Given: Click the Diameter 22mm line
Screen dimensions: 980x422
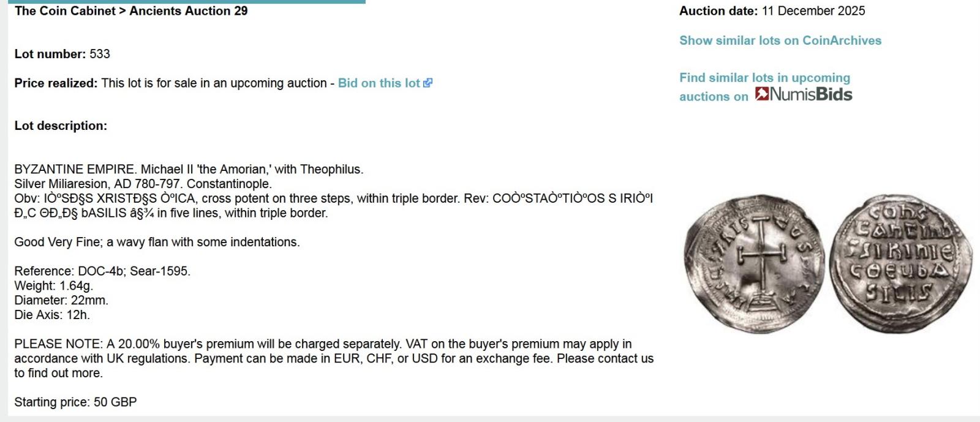Looking at the screenshot, I should coord(61,300).
